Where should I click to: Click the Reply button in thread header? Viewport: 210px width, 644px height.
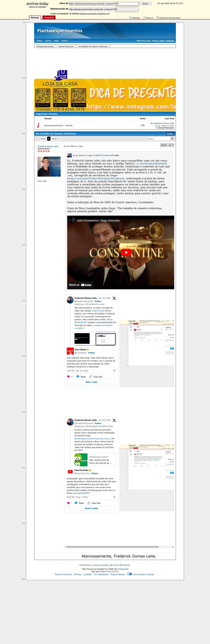[170, 134]
